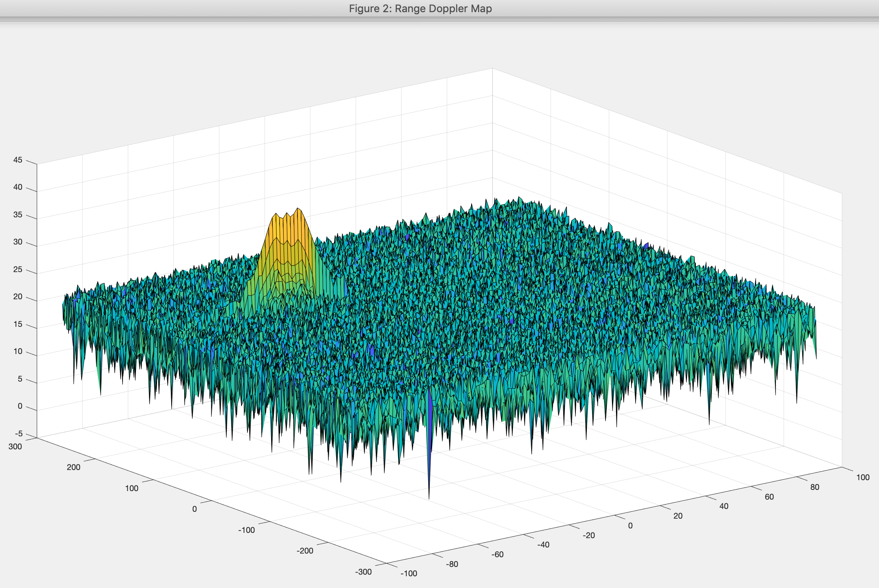The image size is (879, 588).
Task: Click the right axis tick label -20
Action: click(588, 535)
